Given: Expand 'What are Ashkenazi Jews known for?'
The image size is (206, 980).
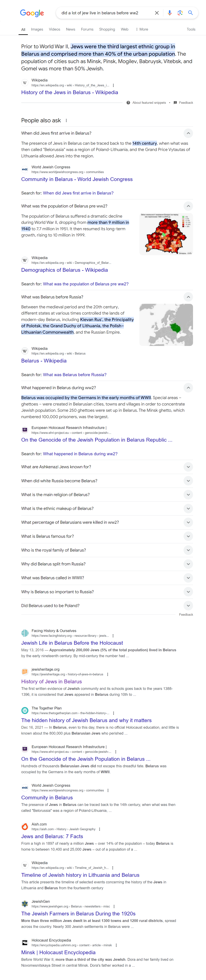Looking at the screenshot, I should tap(188, 467).
